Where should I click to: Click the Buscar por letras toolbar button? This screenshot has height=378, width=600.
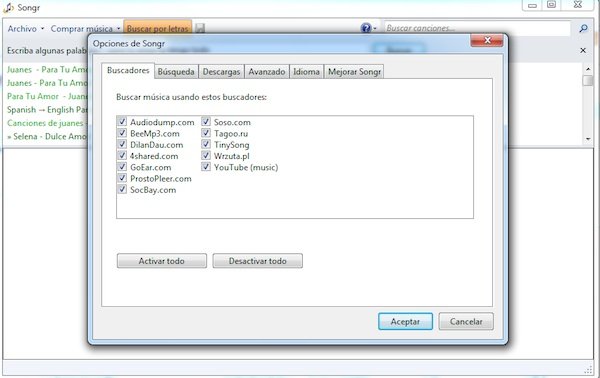(x=158, y=28)
